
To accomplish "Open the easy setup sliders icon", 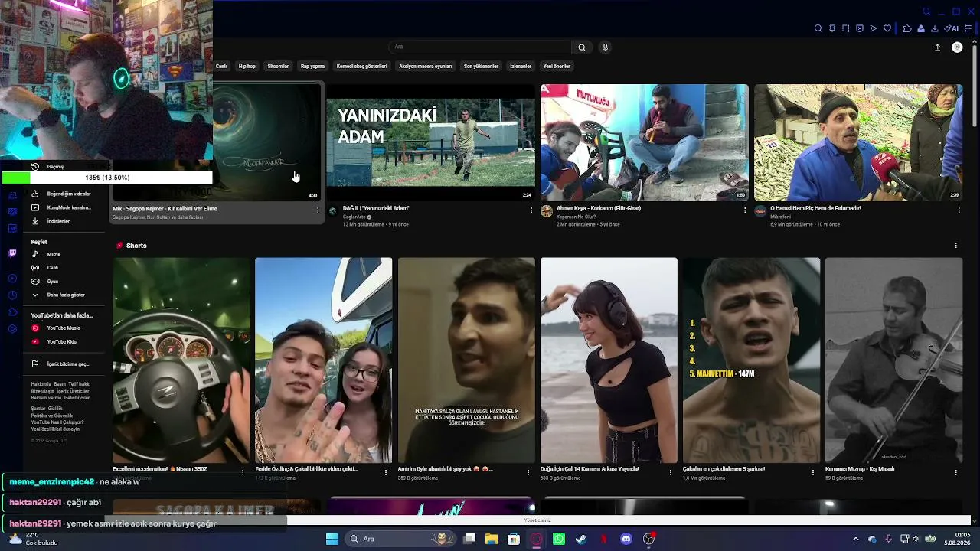I will (969, 28).
